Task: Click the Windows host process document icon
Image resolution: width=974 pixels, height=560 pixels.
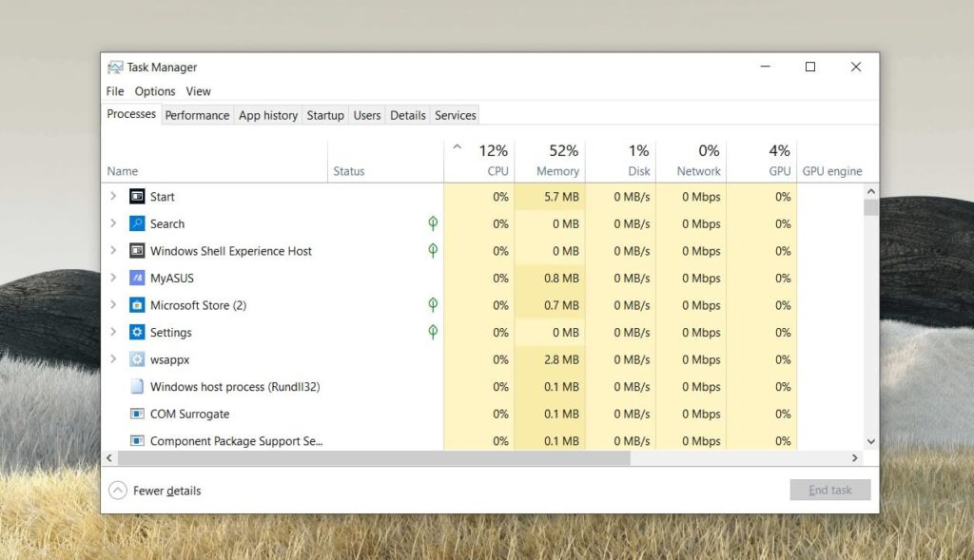Action: tap(134, 387)
